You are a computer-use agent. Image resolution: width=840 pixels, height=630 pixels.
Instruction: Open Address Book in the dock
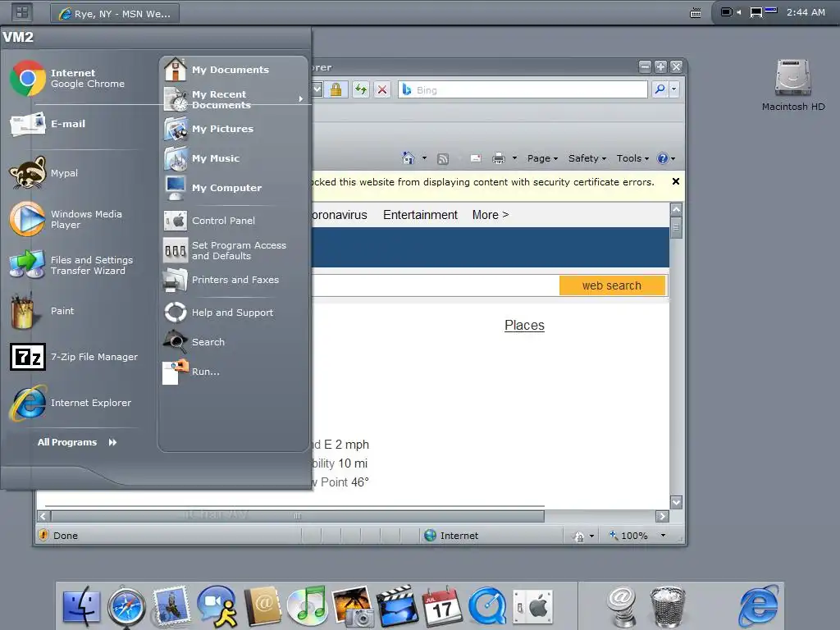pyautogui.click(x=262, y=606)
